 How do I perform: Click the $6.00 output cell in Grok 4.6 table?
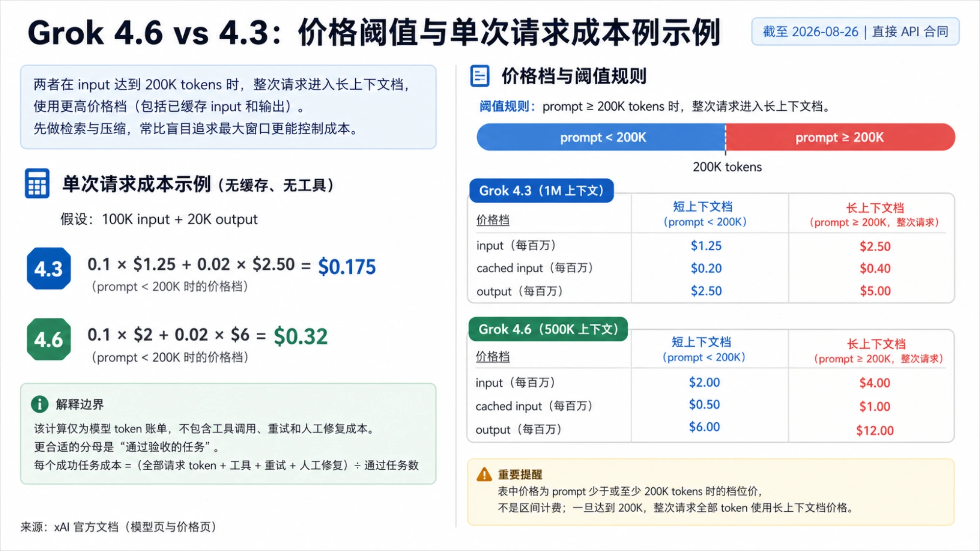pyautogui.click(x=704, y=427)
